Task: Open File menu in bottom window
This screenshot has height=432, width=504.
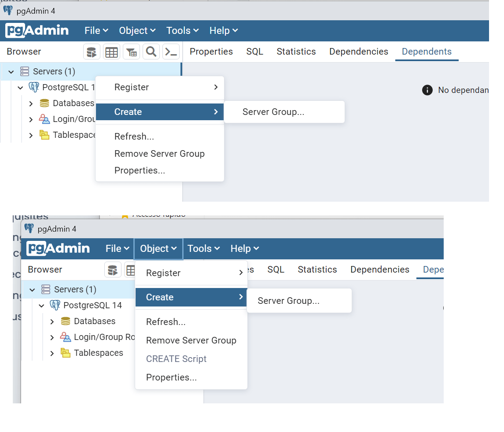Action: pos(118,249)
